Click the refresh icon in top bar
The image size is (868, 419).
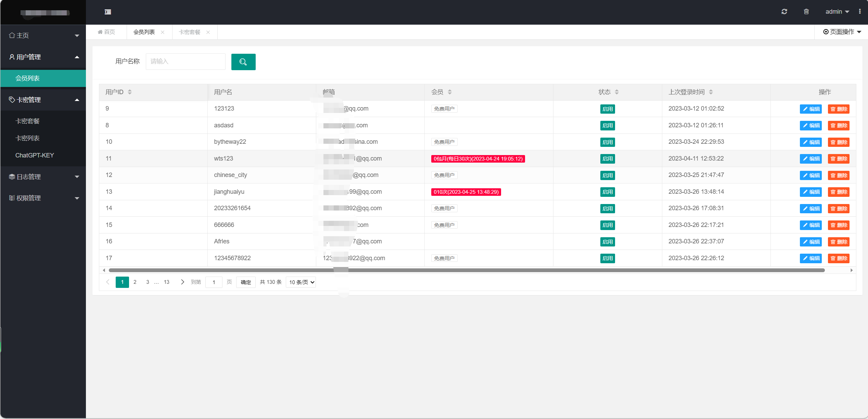click(x=784, y=12)
